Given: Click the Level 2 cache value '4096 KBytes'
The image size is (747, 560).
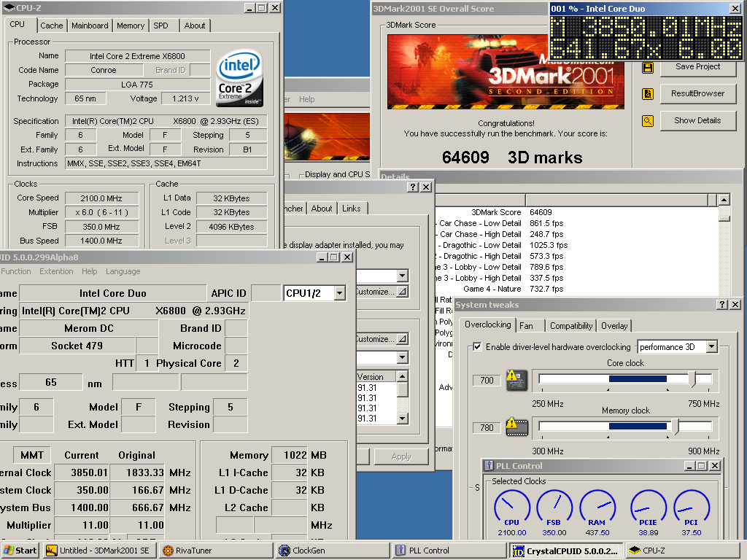Looking at the screenshot, I should pos(231,227).
